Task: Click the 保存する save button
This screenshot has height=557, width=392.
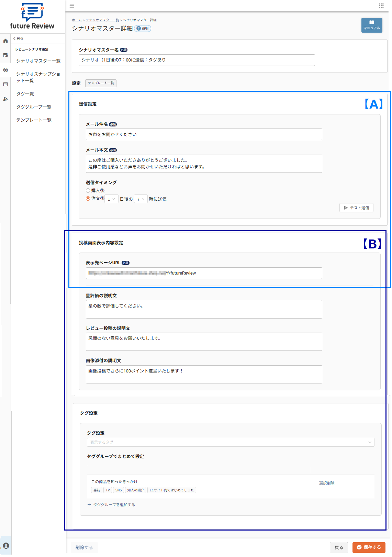Action: pos(369,547)
